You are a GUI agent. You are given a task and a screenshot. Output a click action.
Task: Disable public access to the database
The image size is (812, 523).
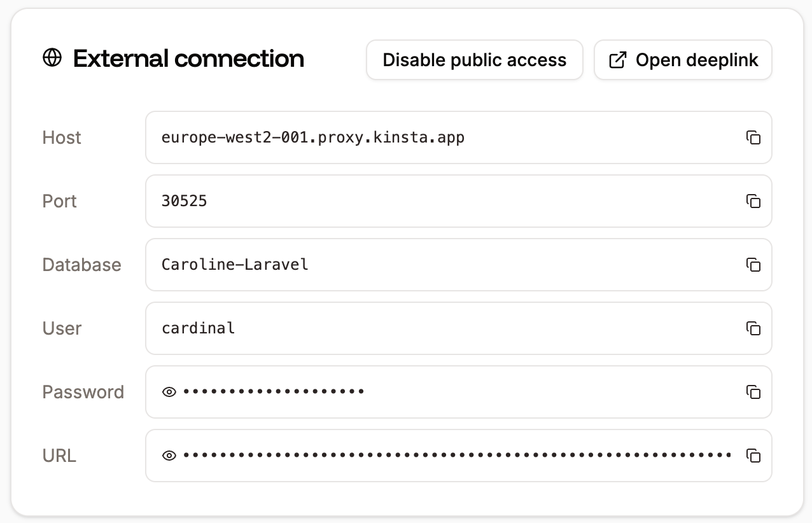coord(474,59)
